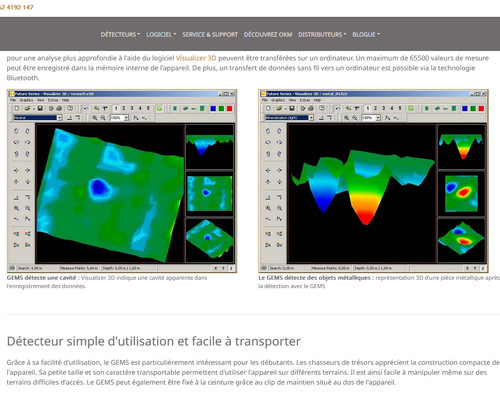Expand the DISTRIBUTEURS dropdown menu
This screenshot has height=395, width=500.
pos(322,34)
